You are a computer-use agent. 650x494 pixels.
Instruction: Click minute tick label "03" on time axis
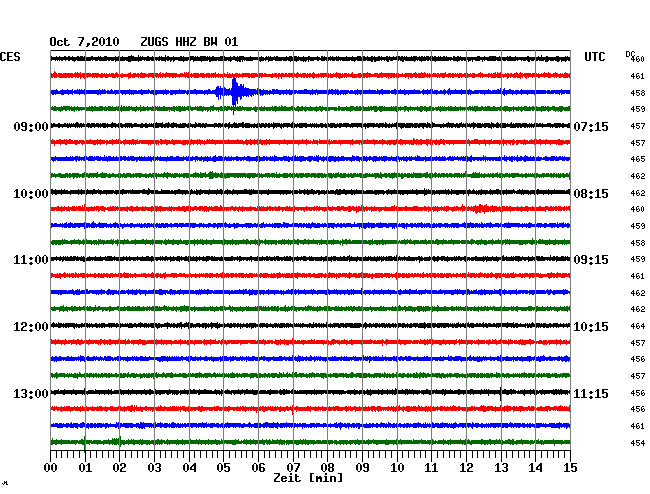[154, 468]
